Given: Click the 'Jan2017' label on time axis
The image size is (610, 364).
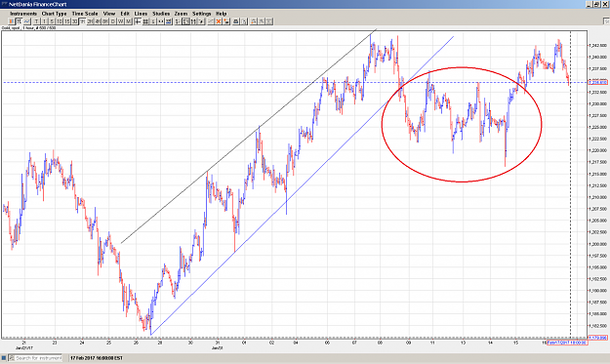Looking at the screenshot, I should click(24, 348).
